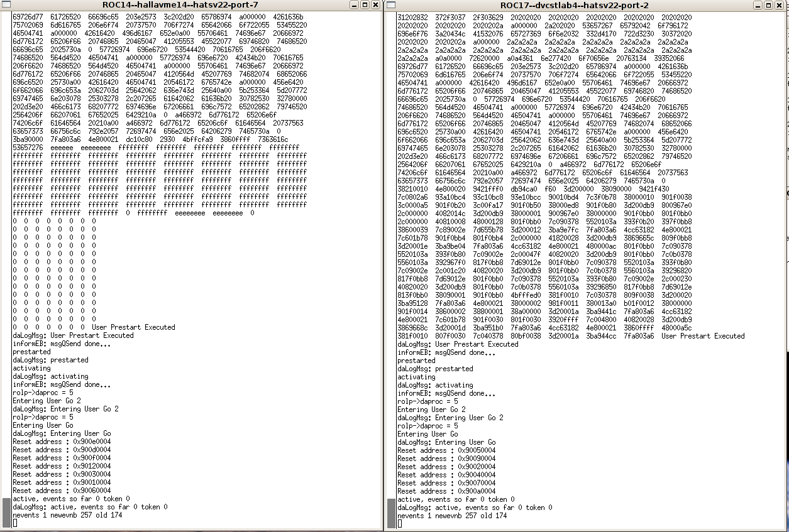Screen dimensions: 789x532
Task: Select 'Reset address : 0x90060004' in ROC14
Action: coord(62,491)
